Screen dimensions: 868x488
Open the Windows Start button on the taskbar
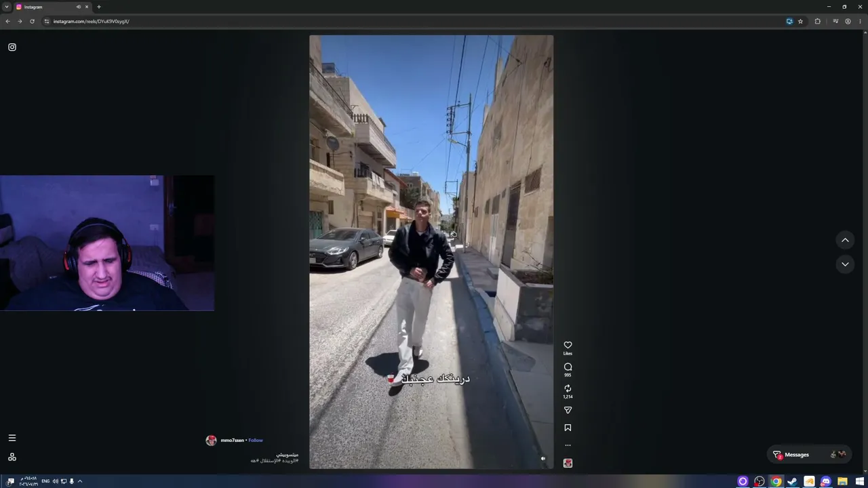pos(859,481)
